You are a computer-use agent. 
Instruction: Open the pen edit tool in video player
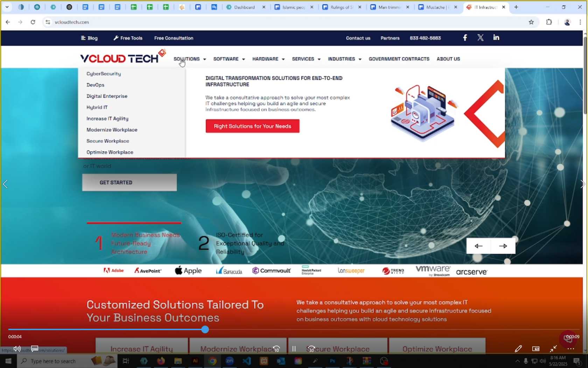point(518,349)
